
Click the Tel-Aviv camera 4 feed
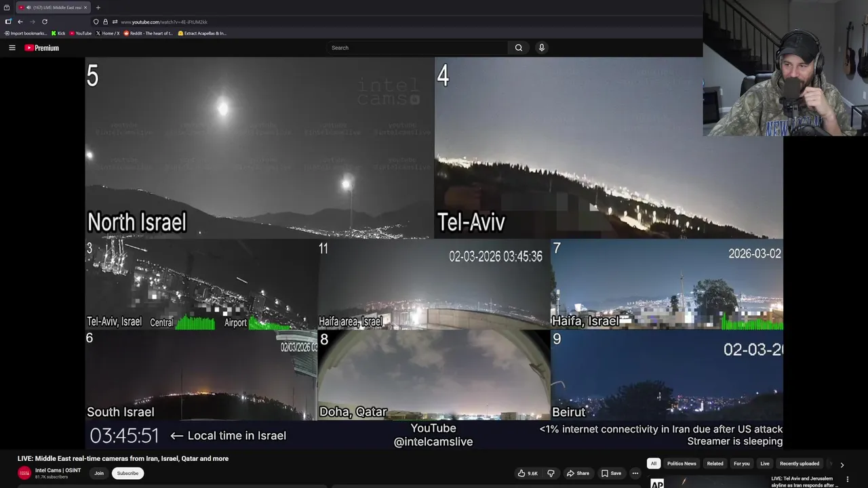609,148
